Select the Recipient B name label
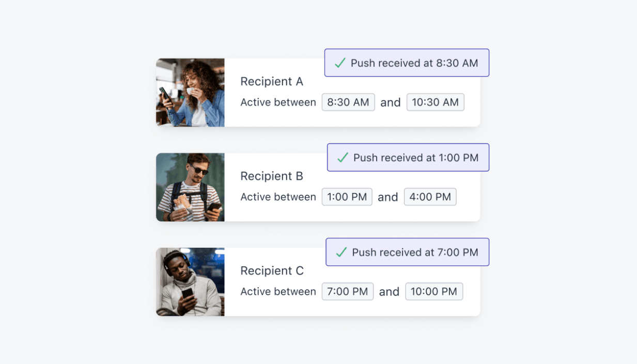Image resolution: width=637 pixels, height=364 pixels. [272, 176]
